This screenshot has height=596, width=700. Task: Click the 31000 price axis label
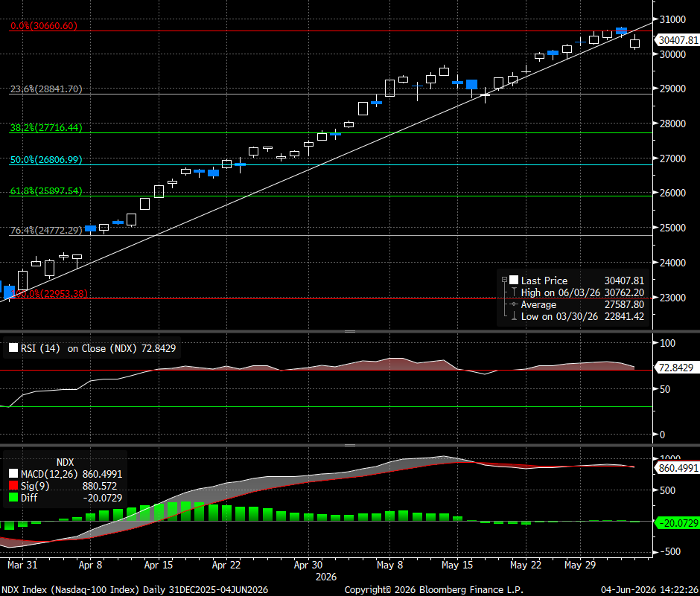[x=672, y=19]
